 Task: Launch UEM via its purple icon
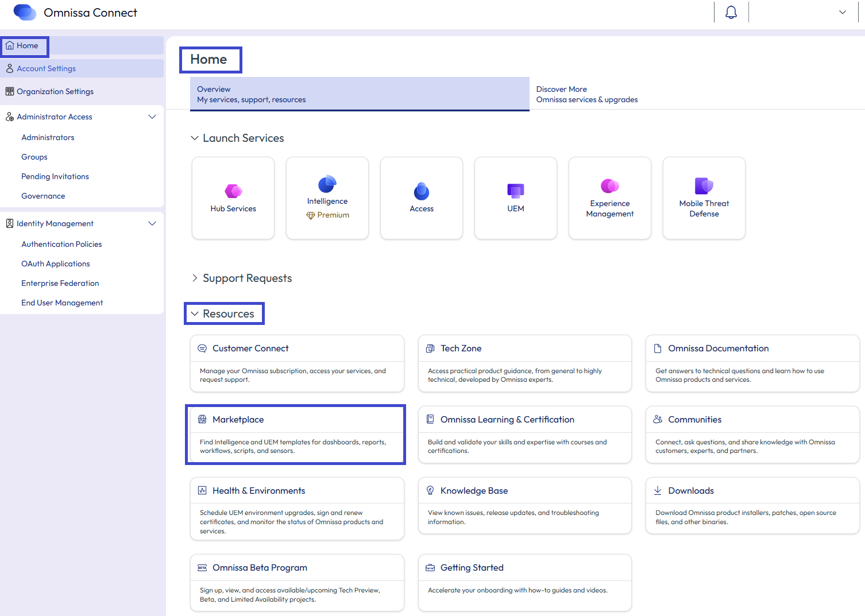click(x=516, y=191)
